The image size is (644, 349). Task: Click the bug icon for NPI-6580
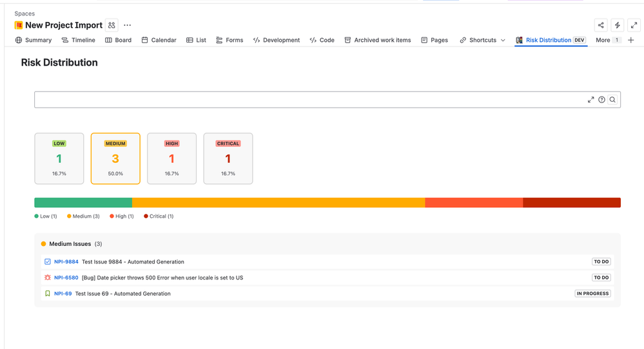(48, 278)
